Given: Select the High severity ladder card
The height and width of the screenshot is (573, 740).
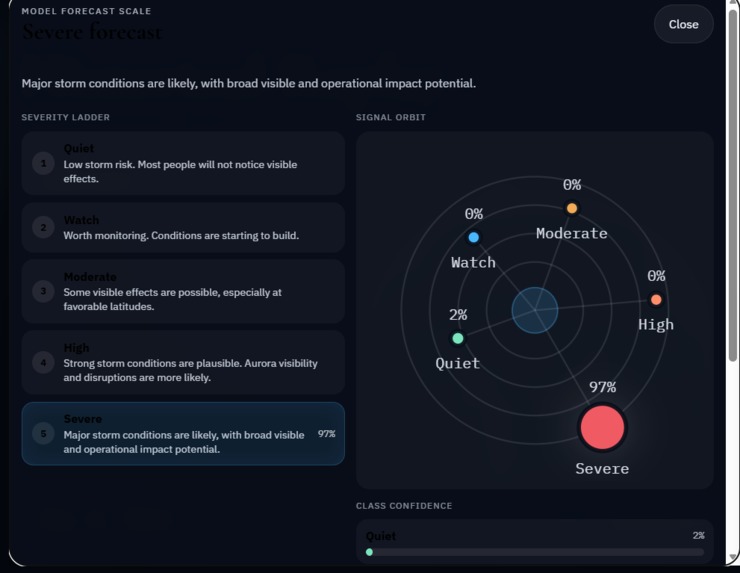Looking at the screenshot, I should 183,362.
